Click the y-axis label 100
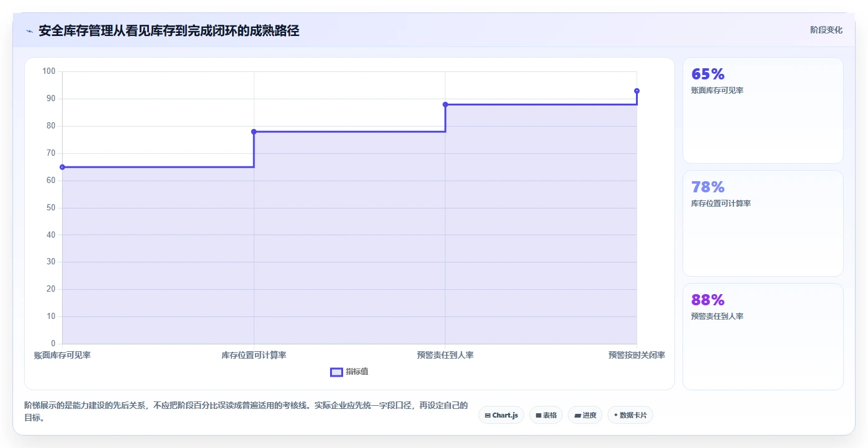The image size is (868, 448). [x=49, y=71]
